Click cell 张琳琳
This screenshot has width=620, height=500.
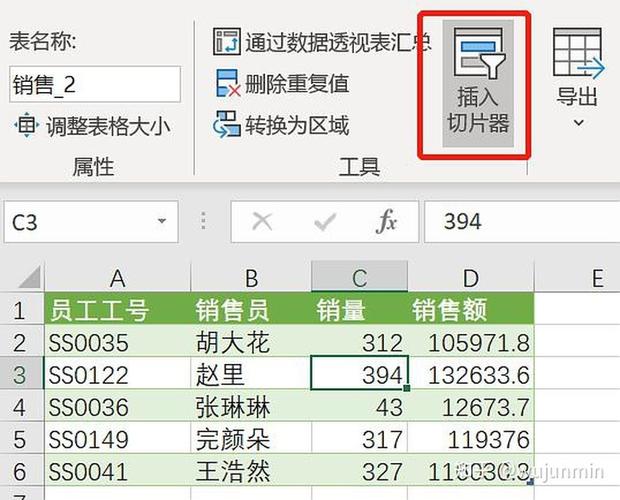[251, 406]
